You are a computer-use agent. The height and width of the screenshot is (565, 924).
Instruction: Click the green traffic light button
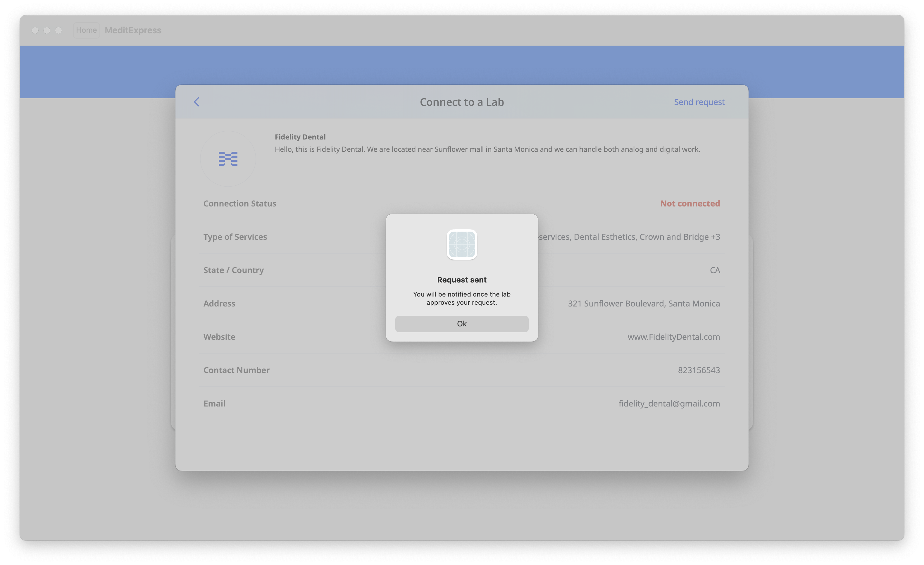click(59, 30)
